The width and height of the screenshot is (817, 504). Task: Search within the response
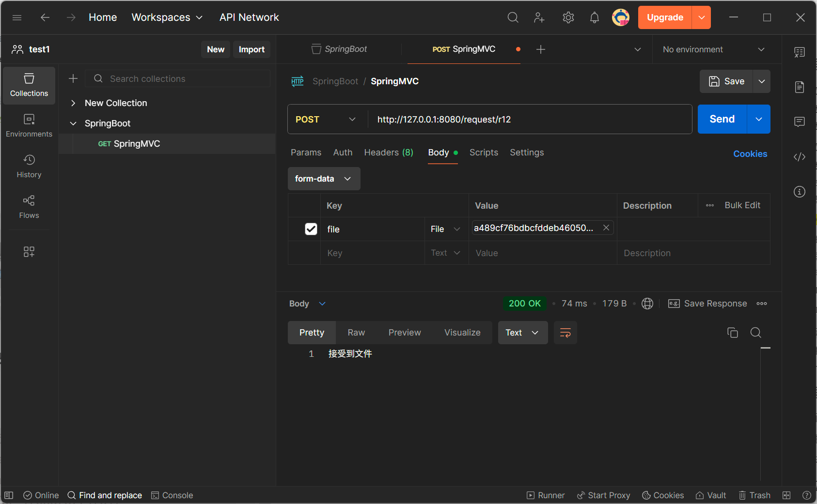[755, 333]
